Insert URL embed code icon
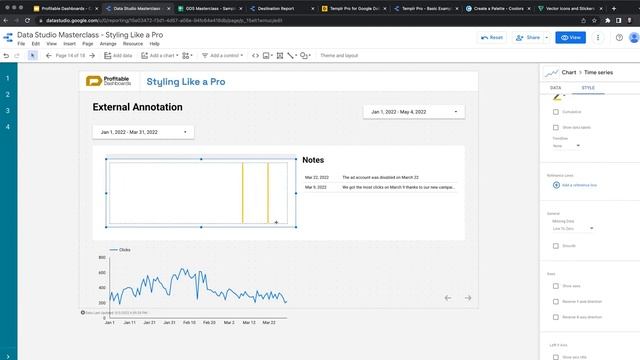The image size is (640, 360). point(256,56)
